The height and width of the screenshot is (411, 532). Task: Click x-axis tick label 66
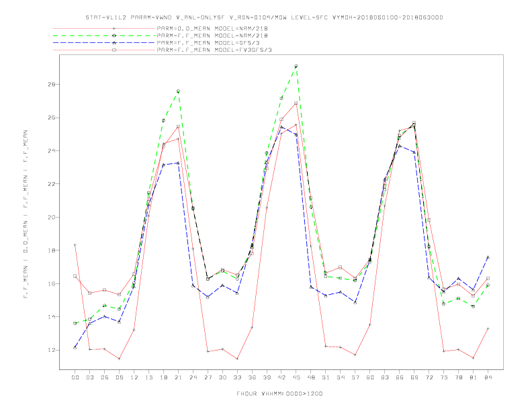[x=400, y=377]
